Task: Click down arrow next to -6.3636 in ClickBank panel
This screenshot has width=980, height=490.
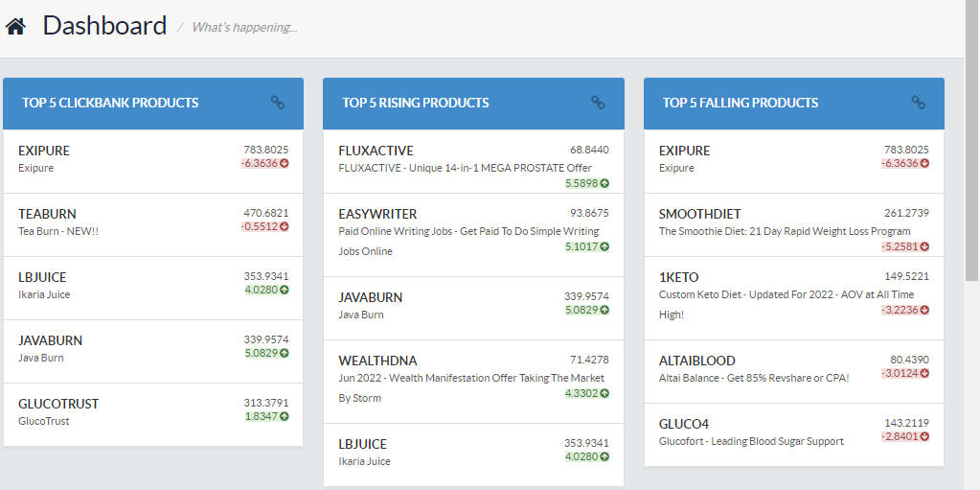Action: coord(285,163)
